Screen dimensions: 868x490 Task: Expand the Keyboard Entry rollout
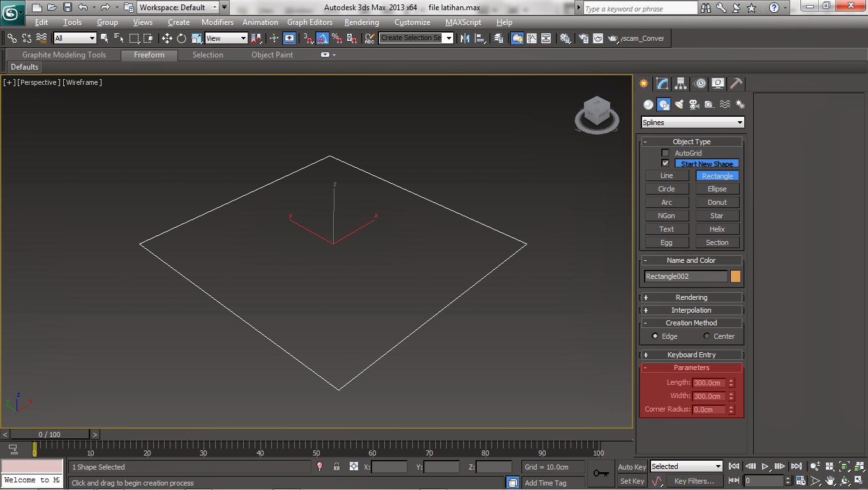(691, 355)
